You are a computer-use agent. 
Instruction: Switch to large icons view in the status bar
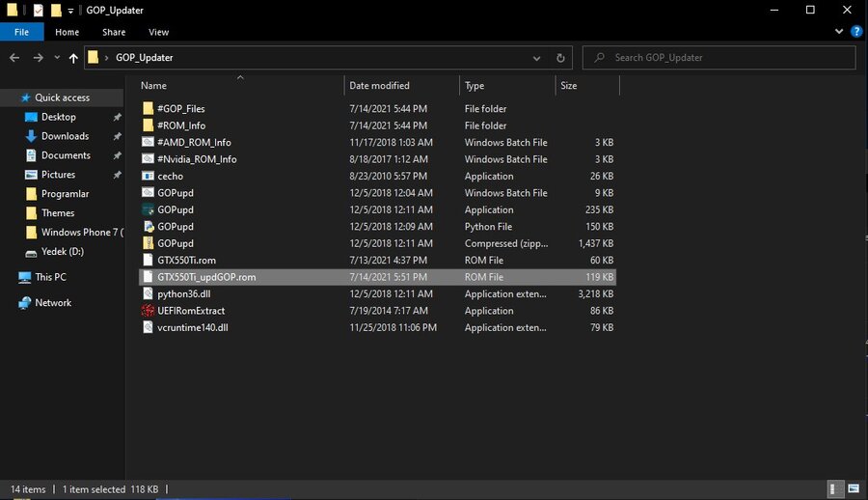[854, 489]
